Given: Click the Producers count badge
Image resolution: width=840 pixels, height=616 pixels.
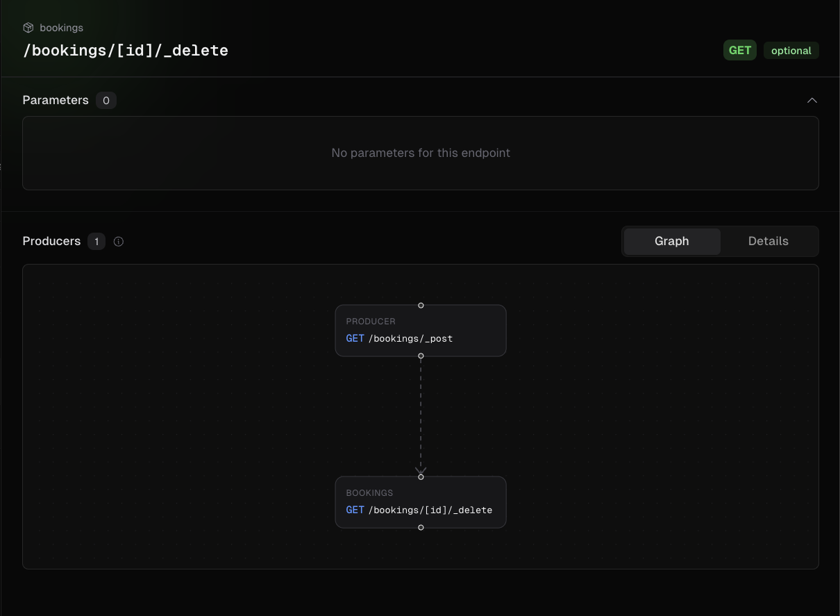Looking at the screenshot, I should tap(96, 242).
